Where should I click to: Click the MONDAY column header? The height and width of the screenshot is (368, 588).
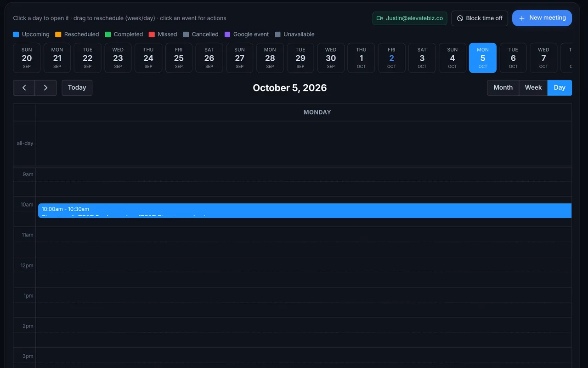click(x=317, y=112)
